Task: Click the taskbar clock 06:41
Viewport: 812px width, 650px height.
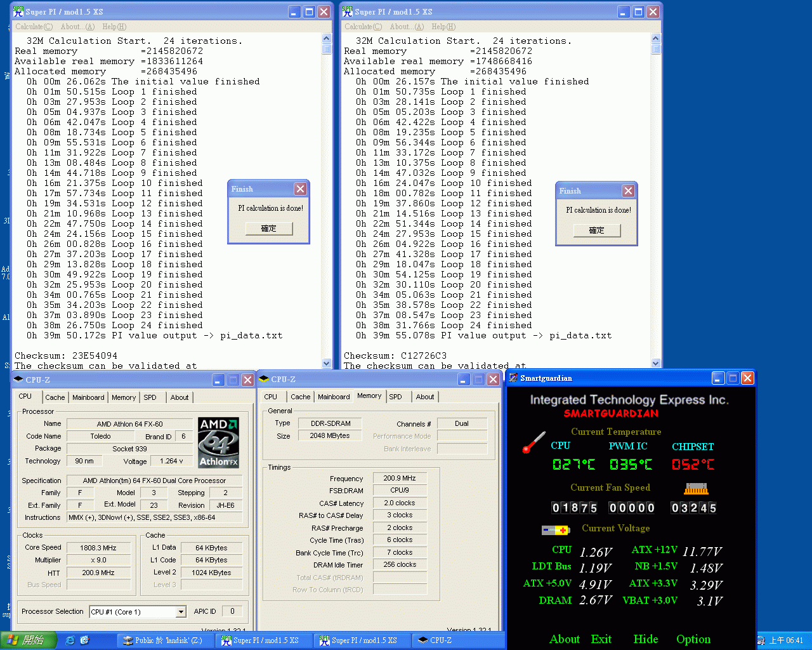Action: [787, 640]
